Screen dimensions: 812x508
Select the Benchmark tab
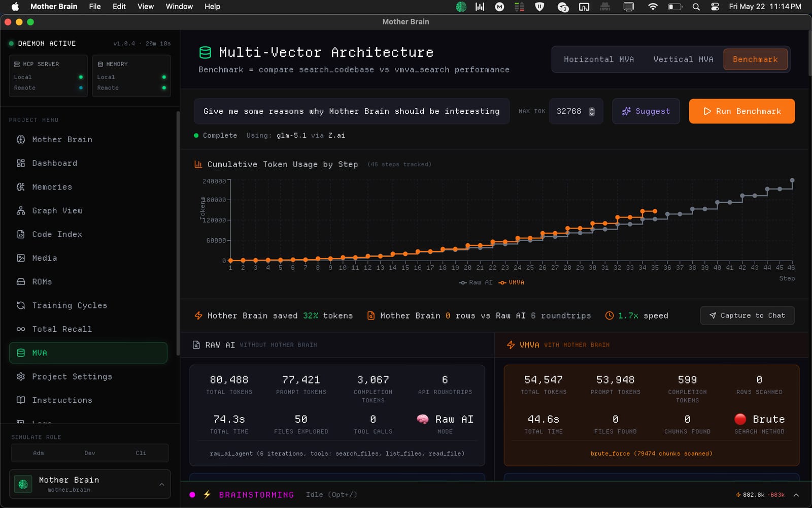click(755, 59)
